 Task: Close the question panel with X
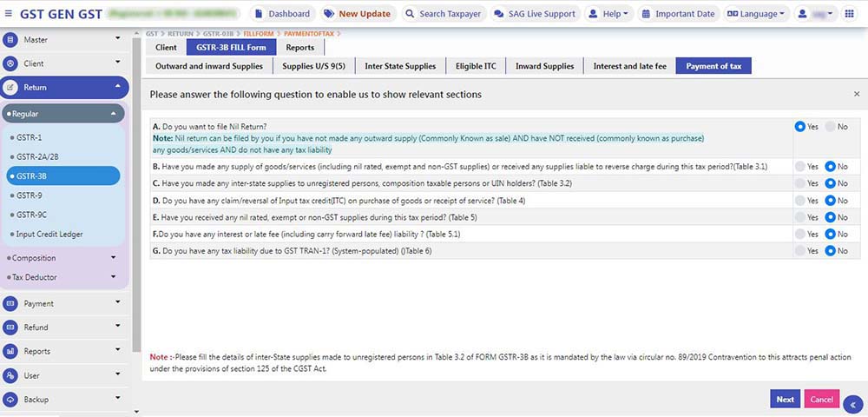point(857,94)
